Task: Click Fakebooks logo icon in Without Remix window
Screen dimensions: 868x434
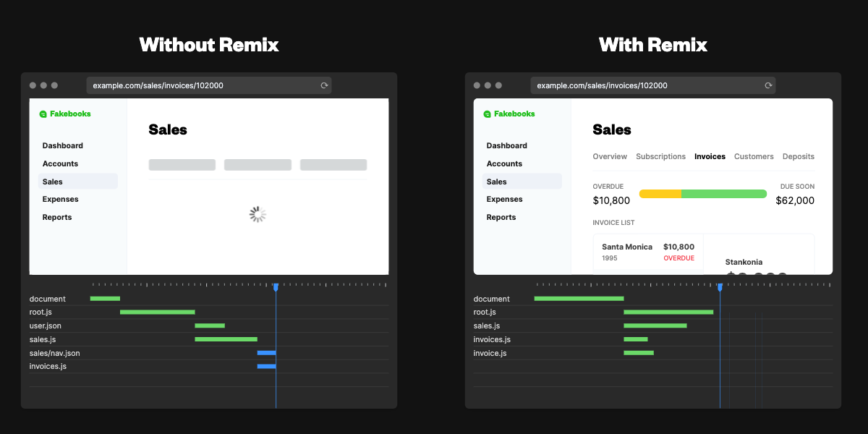Action: [43, 114]
